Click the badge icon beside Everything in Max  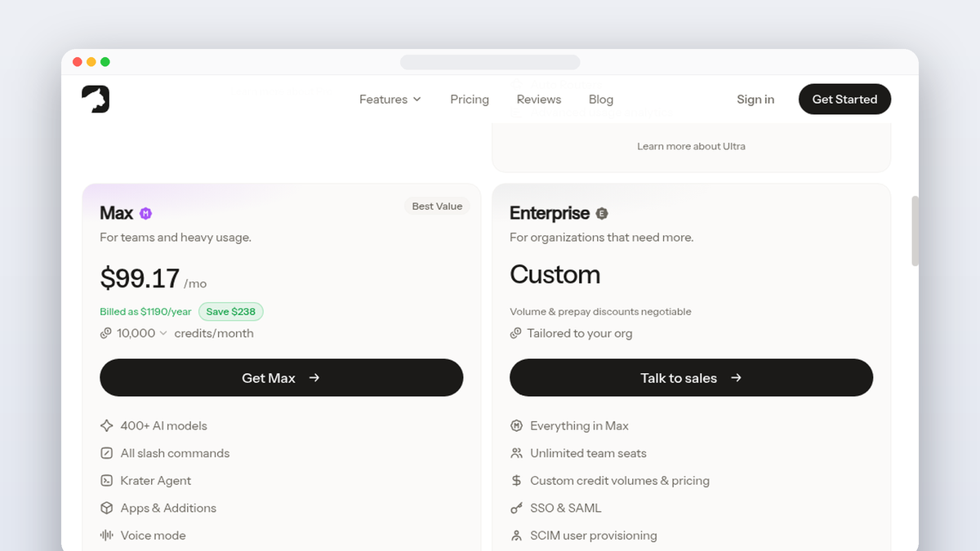tap(516, 425)
